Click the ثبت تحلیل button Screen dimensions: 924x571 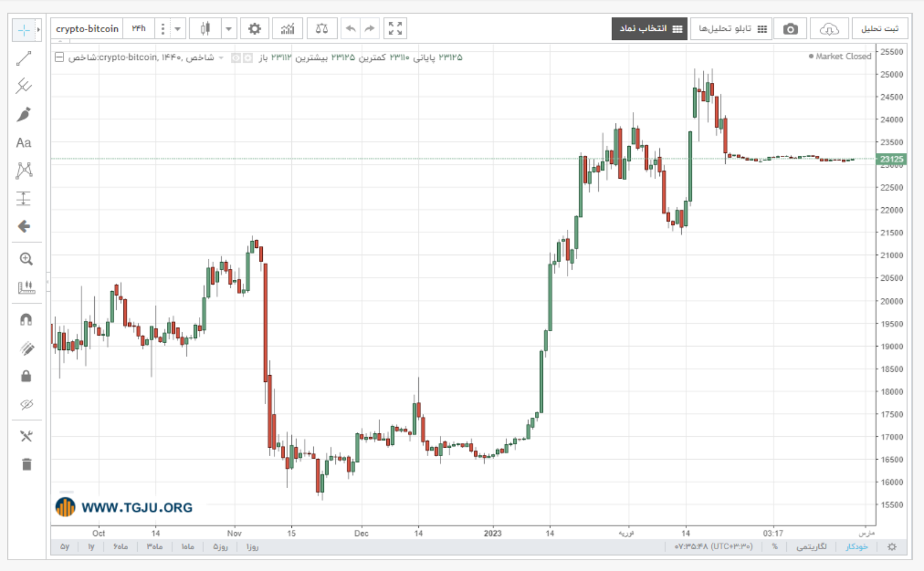(x=880, y=29)
